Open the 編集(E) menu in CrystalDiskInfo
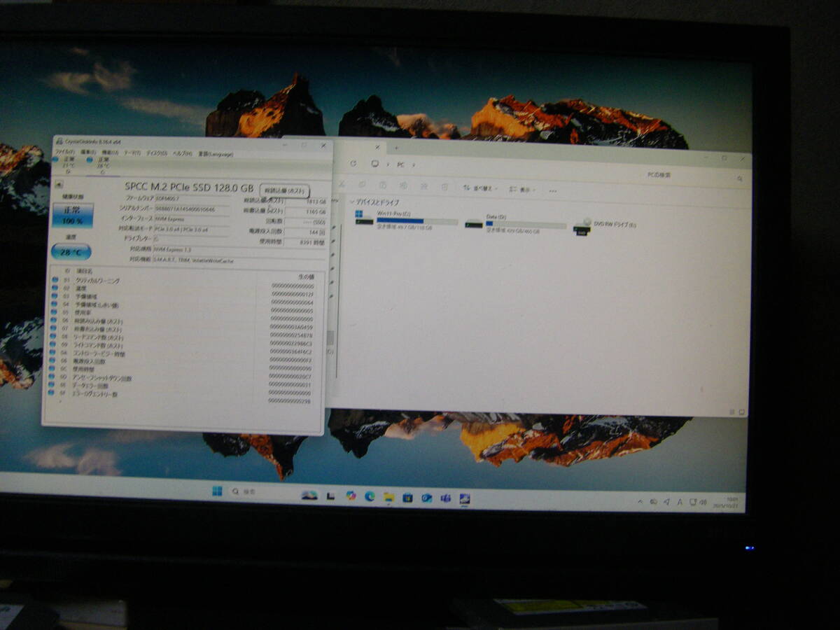840x630 pixels. 88,152
